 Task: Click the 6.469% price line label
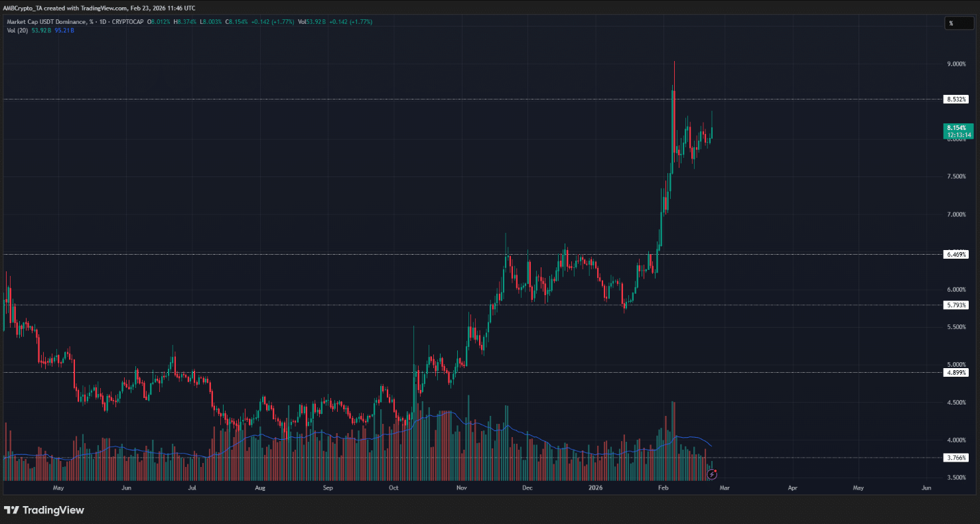pyautogui.click(x=957, y=254)
